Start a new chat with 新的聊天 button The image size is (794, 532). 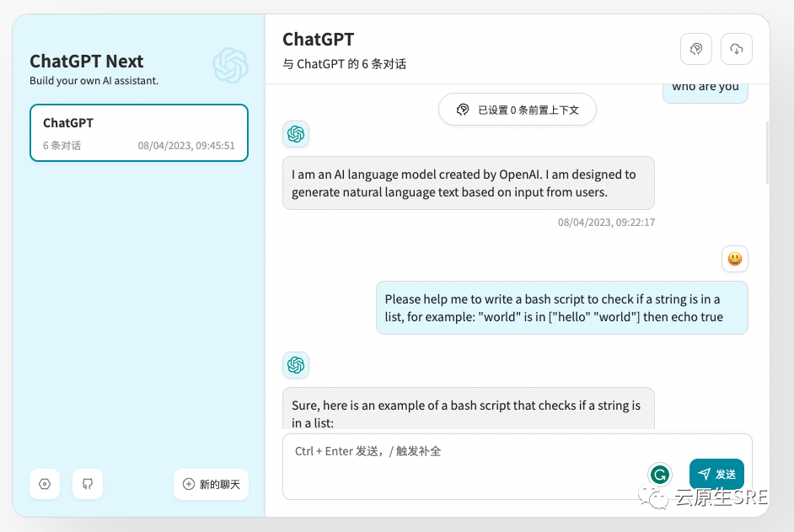tap(212, 485)
